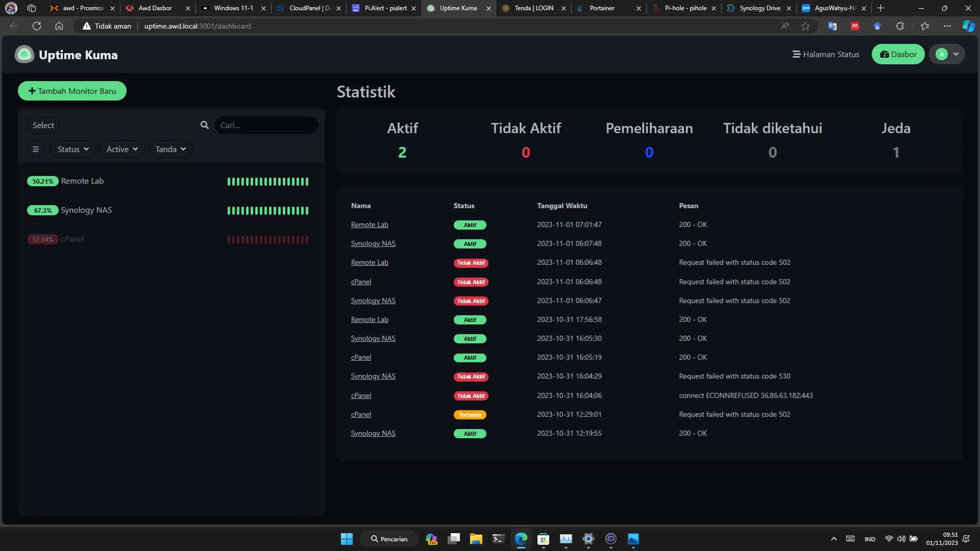Click the Tambah Monitor Baru button
Image resolution: width=980 pixels, height=551 pixels.
(x=72, y=91)
